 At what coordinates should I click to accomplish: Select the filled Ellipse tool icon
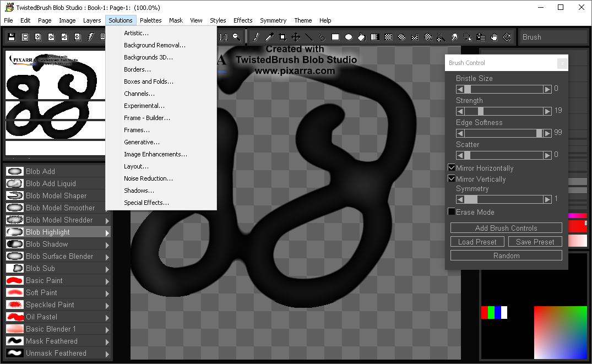point(349,37)
